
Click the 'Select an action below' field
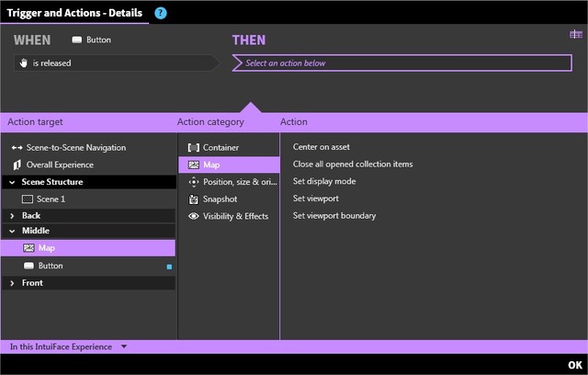pyautogui.click(x=402, y=63)
